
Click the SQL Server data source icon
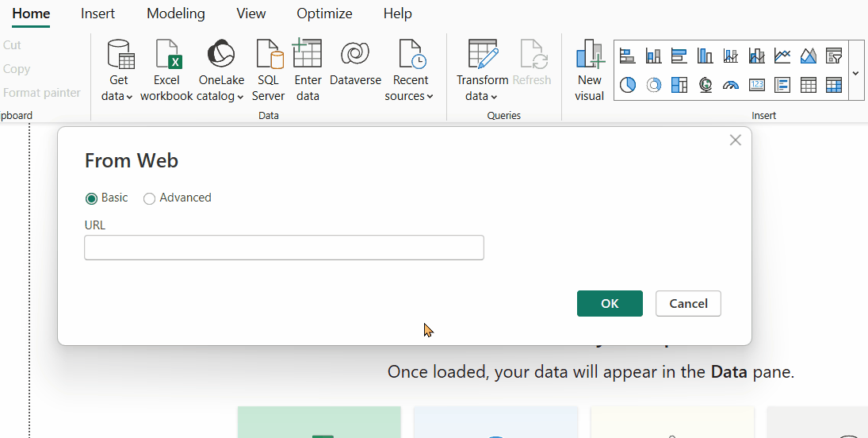click(x=269, y=54)
